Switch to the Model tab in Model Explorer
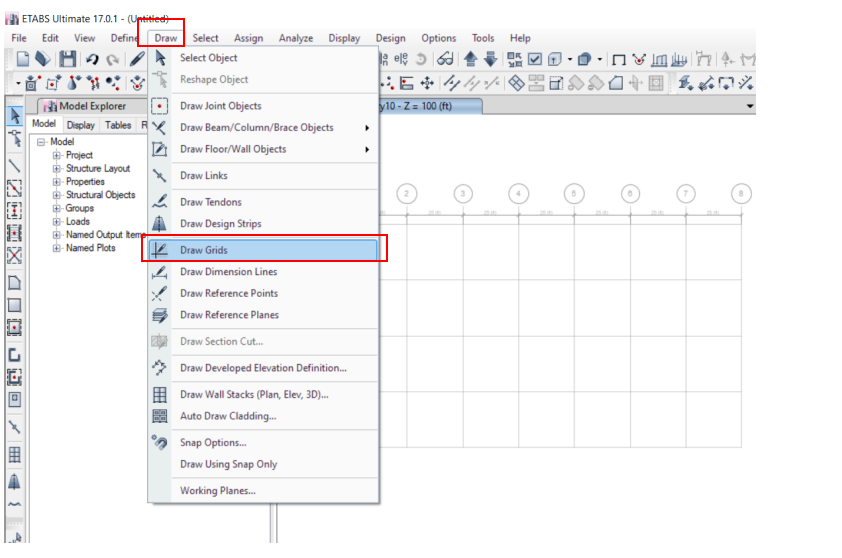 tap(43, 124)
